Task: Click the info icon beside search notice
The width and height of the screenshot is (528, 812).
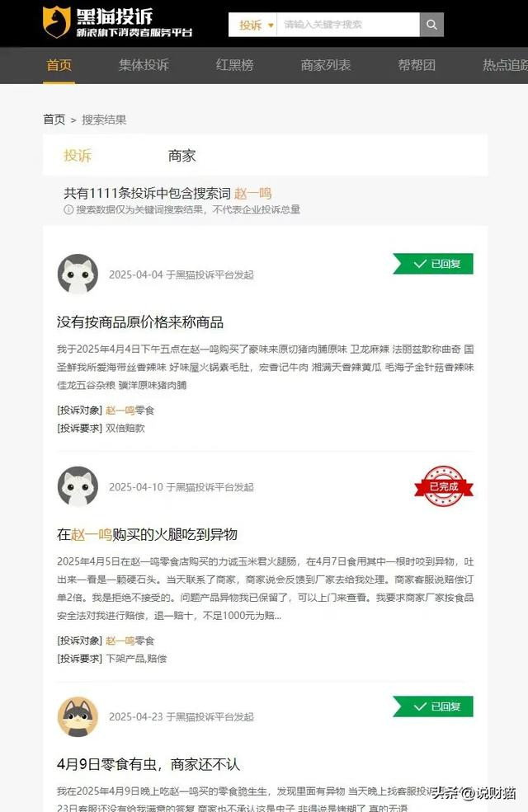Action: point(68,209)
